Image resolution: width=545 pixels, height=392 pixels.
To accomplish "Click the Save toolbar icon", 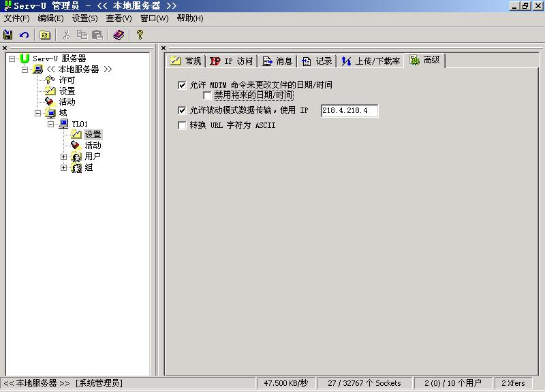I will click(x=8, y=35).
